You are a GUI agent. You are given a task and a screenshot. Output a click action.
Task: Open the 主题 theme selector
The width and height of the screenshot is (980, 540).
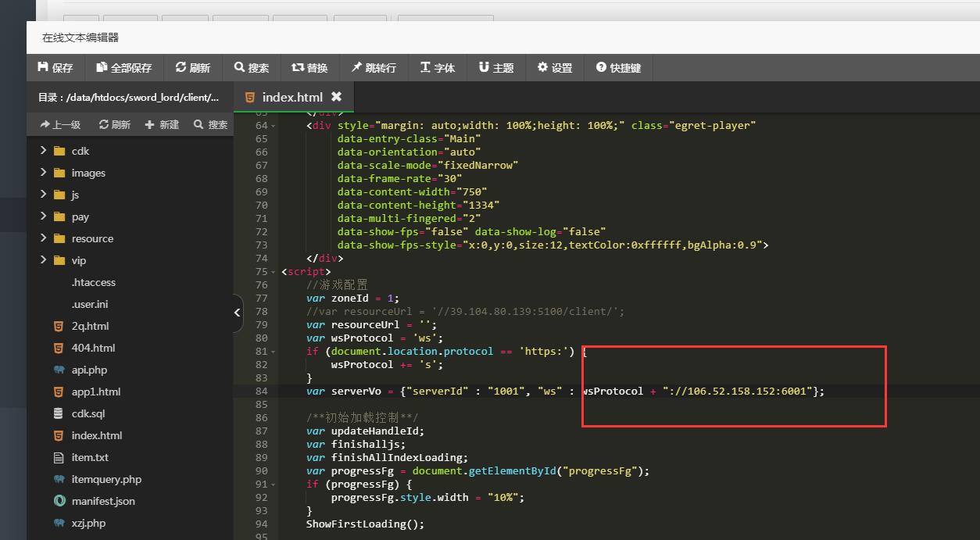pos(496,68)
